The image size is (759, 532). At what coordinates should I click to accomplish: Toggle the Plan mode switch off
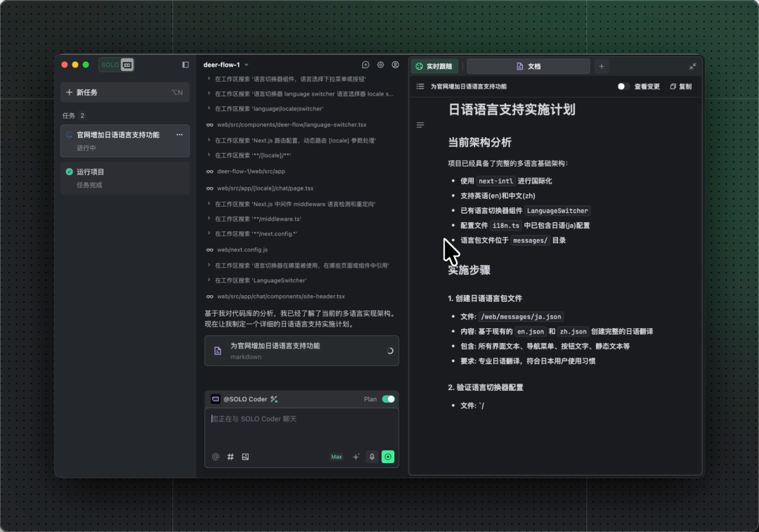pos(388,399)
